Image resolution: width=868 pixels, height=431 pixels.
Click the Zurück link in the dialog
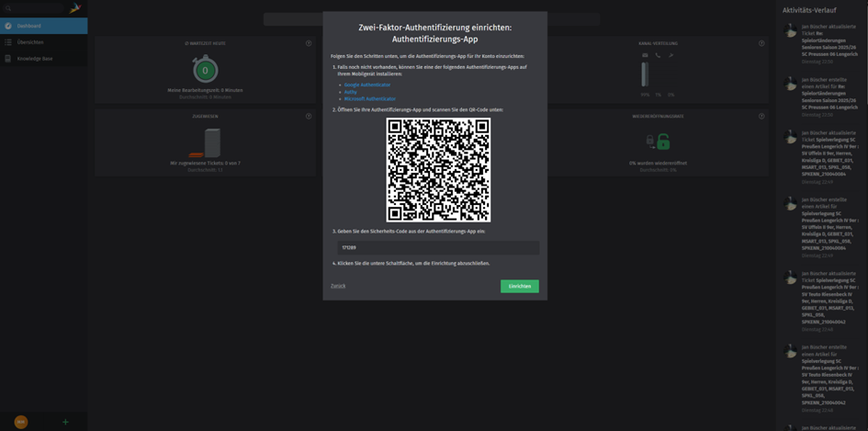[338, 286]
